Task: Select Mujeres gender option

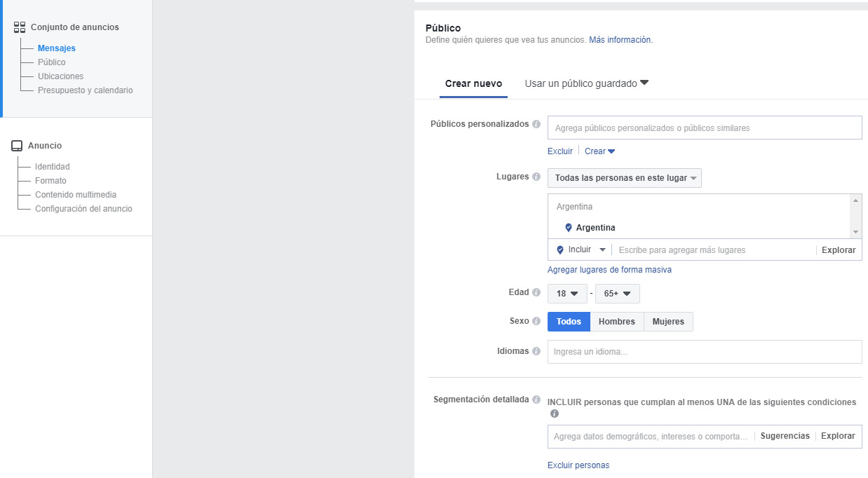Action: [x=667, y=322]
